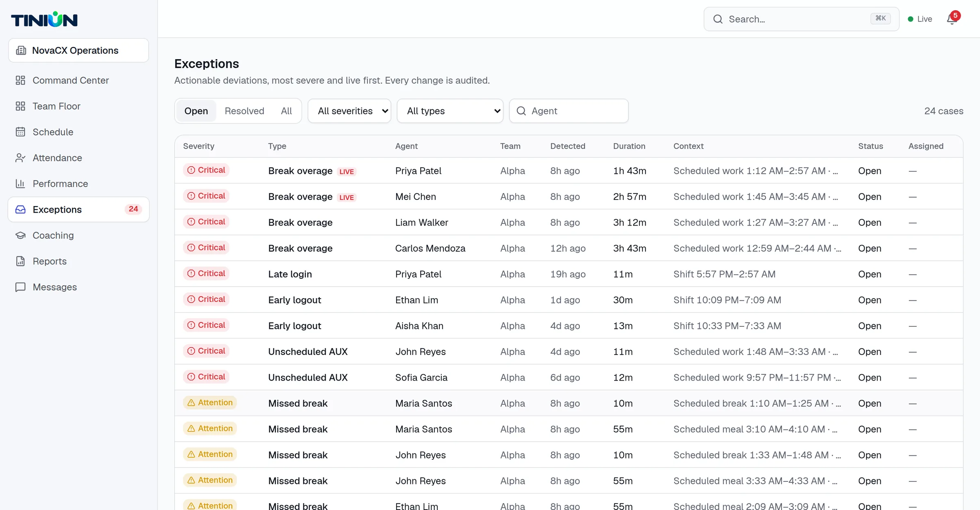Click the Team Floor grid icon
Viewport: 980px width, 510px height.
point(20,106)
